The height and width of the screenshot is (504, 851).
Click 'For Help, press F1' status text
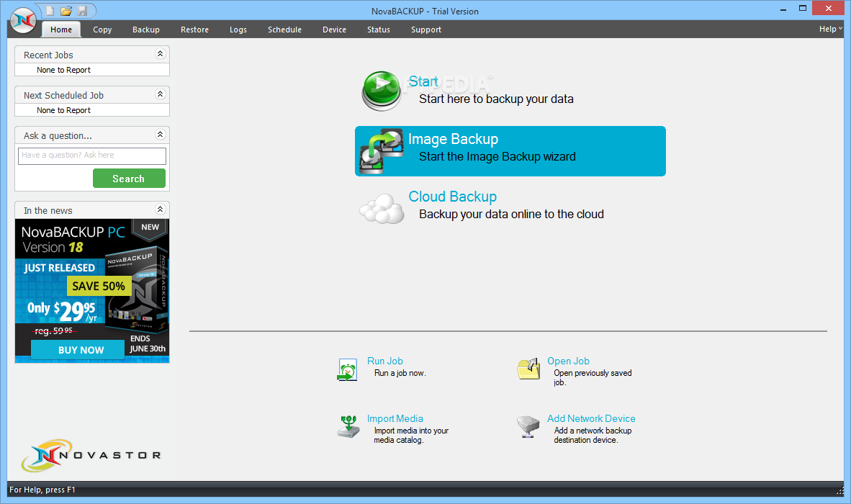(x=42, y=490)
